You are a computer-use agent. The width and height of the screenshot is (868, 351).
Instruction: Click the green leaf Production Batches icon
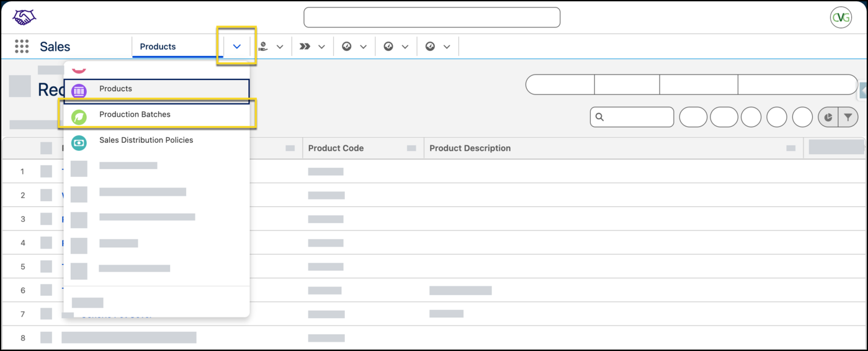click(x=79, y=117)
